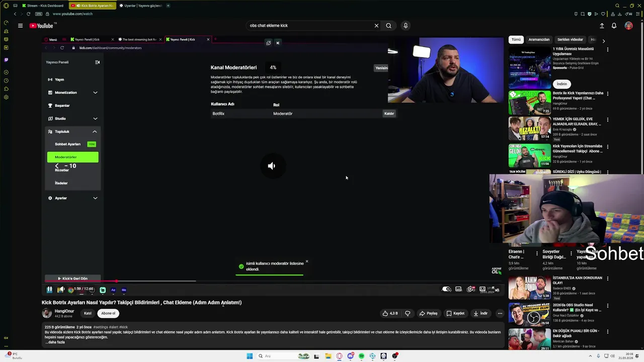Click the Paylaş share button
This screenshot has width=644, height=362.
[x=429, y=313]
